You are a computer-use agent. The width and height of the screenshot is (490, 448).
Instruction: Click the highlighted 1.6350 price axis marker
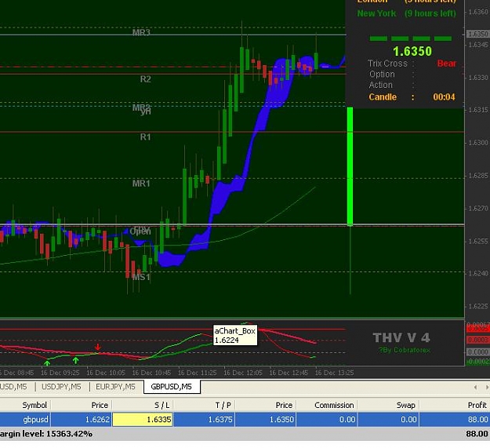click(x=477, y=34)
